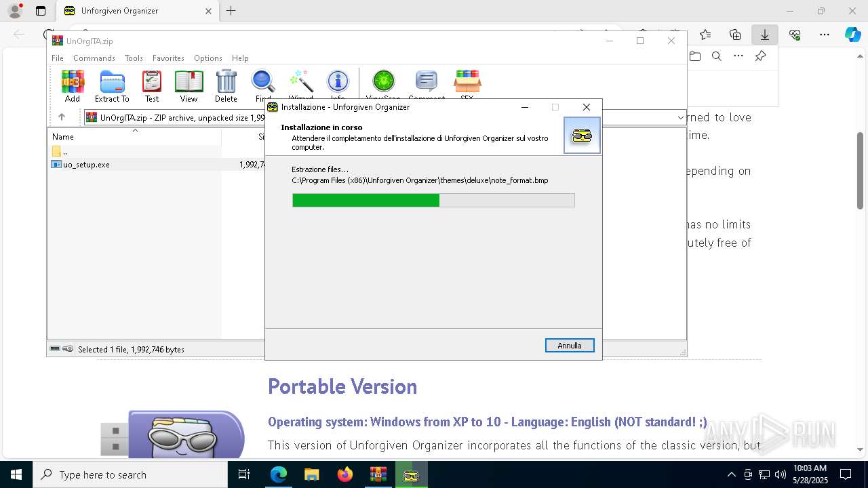
Task: Expand the WinRAR address bar dropdown
Action: [x=680, y=118]
